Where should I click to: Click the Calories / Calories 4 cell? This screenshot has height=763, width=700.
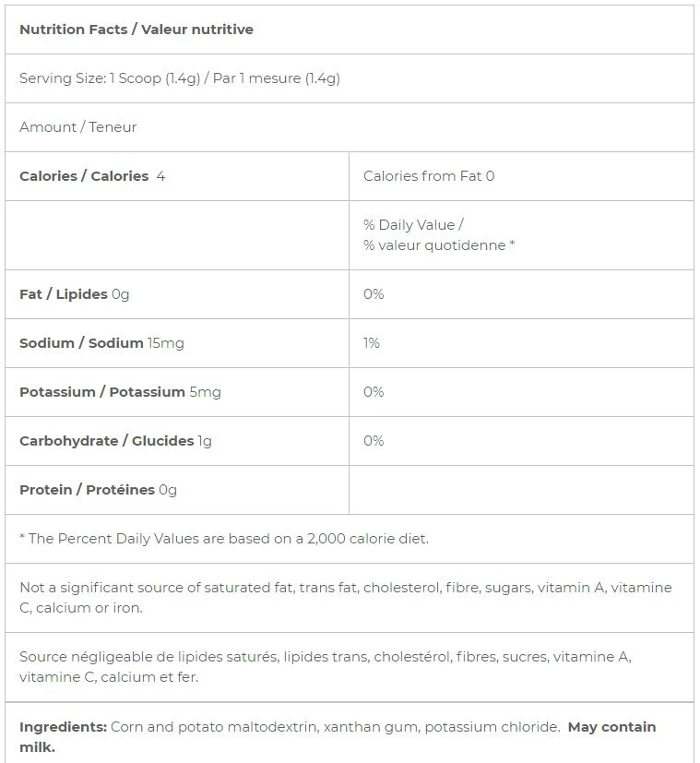pos(177,176)
